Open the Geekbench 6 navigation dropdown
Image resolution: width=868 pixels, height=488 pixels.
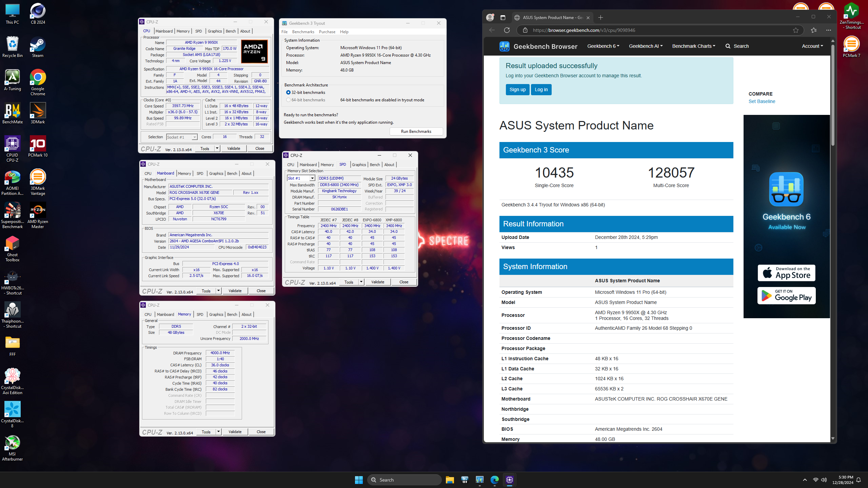point(603,46)
